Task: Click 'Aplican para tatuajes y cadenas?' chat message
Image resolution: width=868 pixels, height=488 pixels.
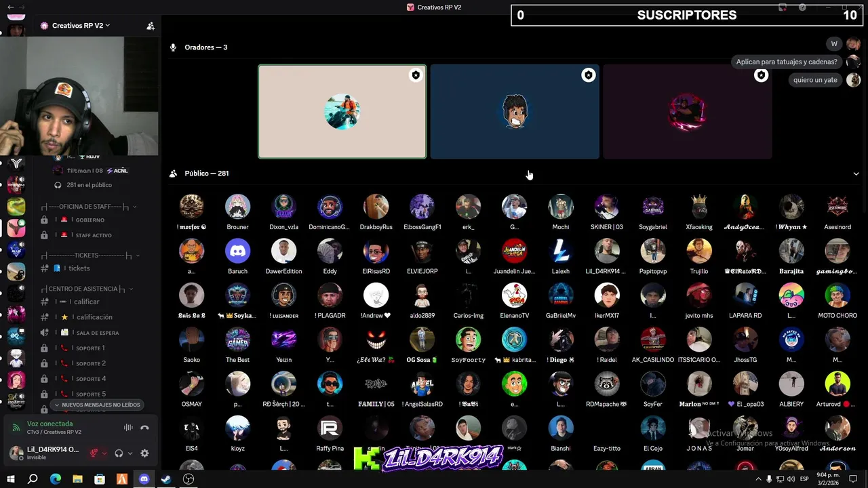Action: [x=787, y=62]
